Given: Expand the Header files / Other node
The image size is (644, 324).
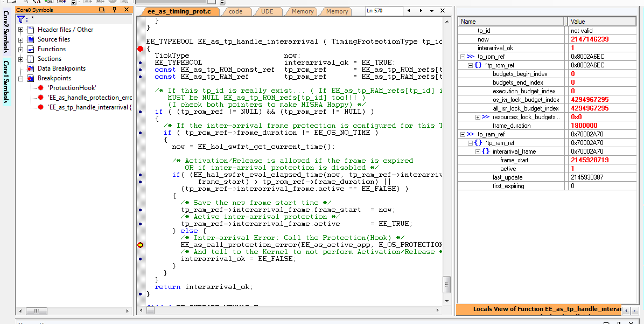Looking at the screenshot, I should pos(20,30).
